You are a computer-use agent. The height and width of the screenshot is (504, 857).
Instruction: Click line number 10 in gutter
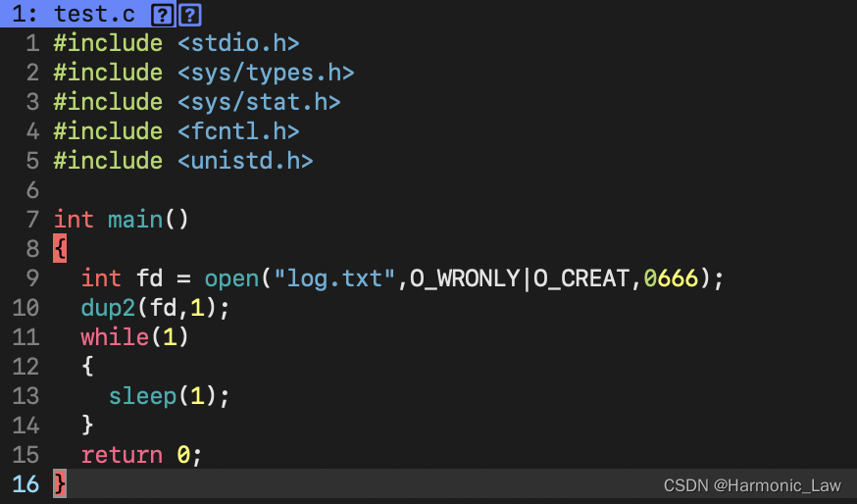click(25, 308)
